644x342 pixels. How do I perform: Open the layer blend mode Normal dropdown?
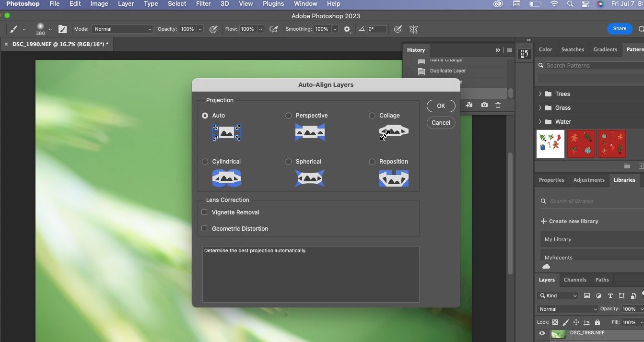[x=568, y=309]
